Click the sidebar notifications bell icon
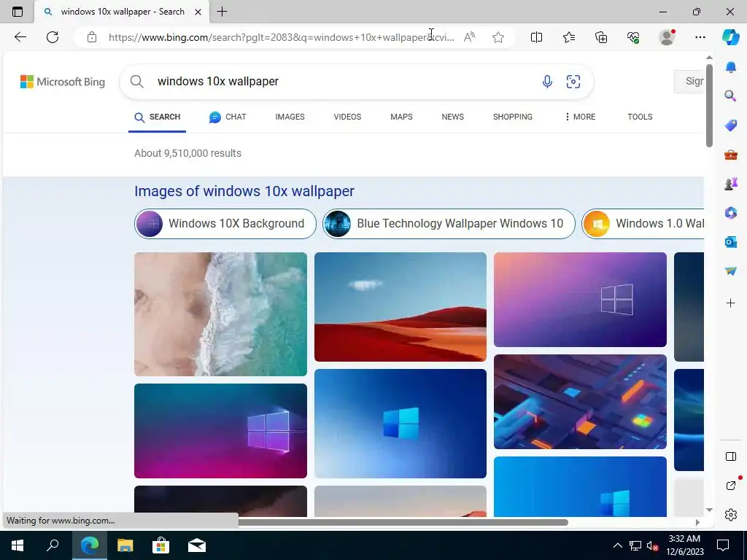 (730, 67)
